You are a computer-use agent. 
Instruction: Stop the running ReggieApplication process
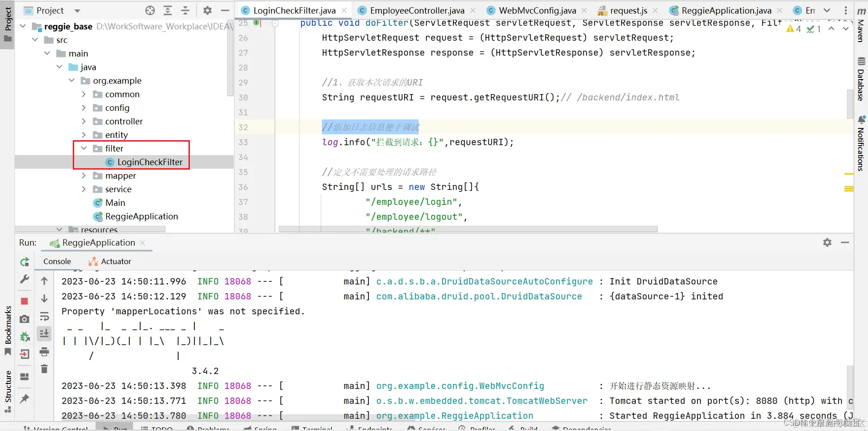pos(25,301)
